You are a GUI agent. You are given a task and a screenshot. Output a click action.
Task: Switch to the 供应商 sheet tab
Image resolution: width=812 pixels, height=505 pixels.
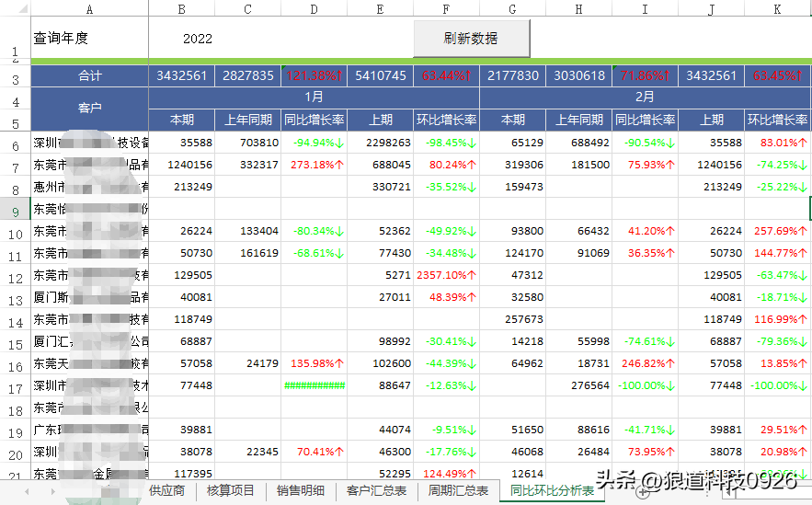click(x=166, y=490)
